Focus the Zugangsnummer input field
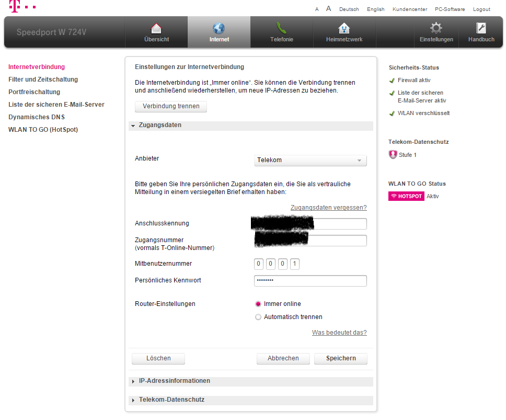This screenshot has width=506, height=420. pyautogui.click(x=310, y=241)
